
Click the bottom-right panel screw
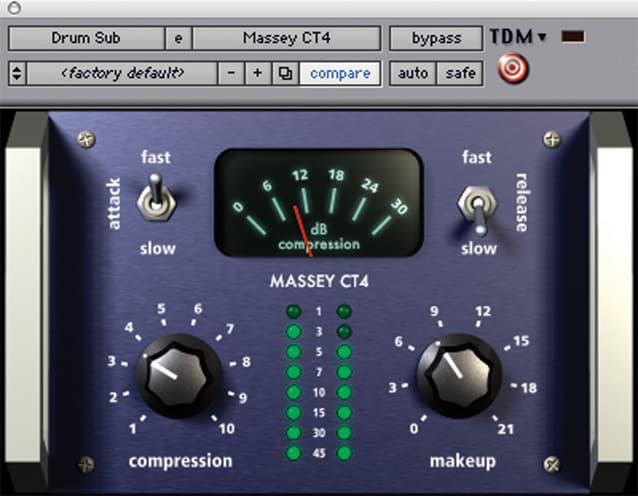coord(551,464)
